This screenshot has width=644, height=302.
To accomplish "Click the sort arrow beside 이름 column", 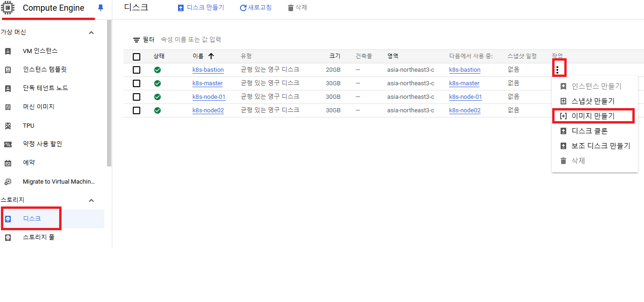I will pos(211,56).
